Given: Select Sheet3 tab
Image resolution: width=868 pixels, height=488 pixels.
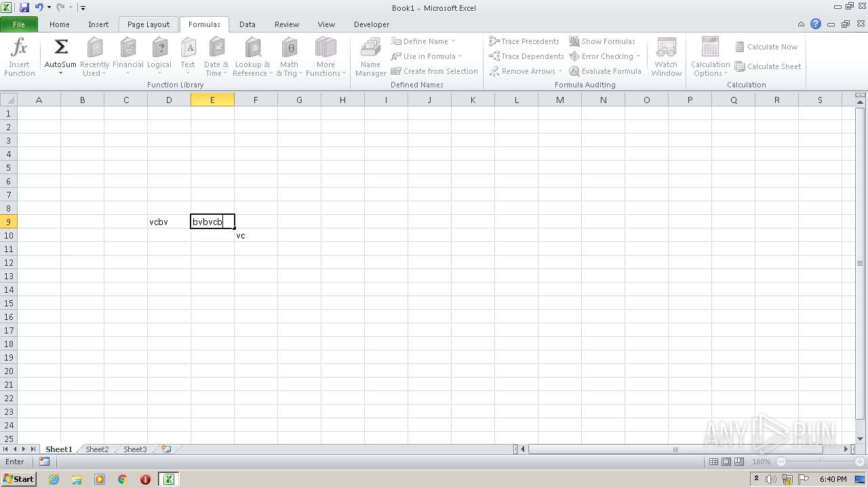Looking at the screenshot, I should (x=135, y=449).
